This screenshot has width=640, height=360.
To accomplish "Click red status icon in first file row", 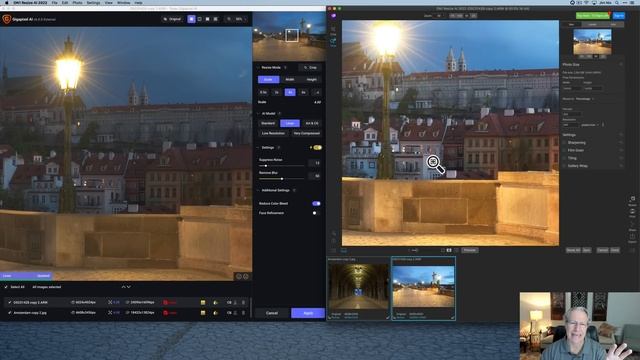I will (165, 302).
